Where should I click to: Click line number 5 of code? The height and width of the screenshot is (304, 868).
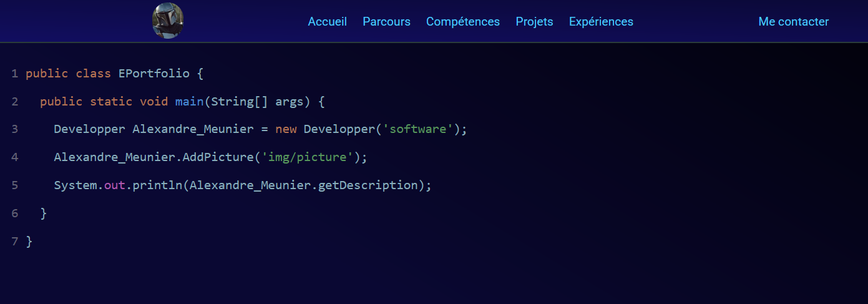pyautogui.click(x=14, y=185)
